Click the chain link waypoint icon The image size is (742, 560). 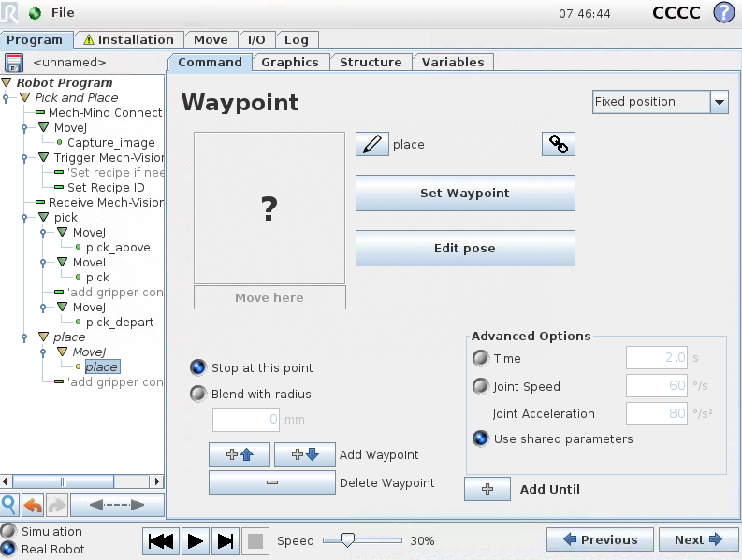pyautogui.click(x=558, y=144)
